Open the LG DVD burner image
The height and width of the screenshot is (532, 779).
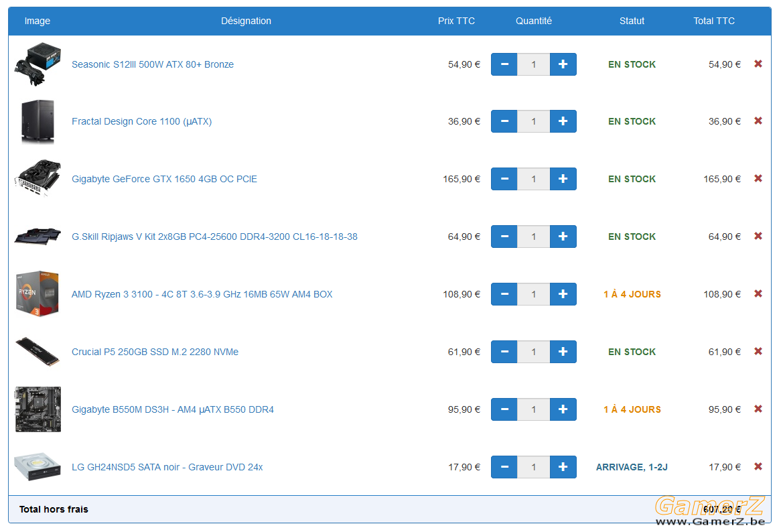(x=38, y=467)
